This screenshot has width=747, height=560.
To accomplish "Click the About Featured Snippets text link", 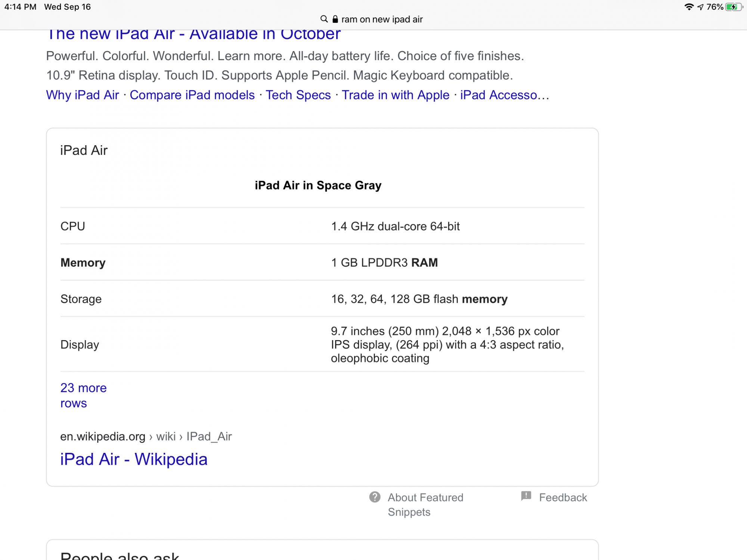I will pos(425,504).
